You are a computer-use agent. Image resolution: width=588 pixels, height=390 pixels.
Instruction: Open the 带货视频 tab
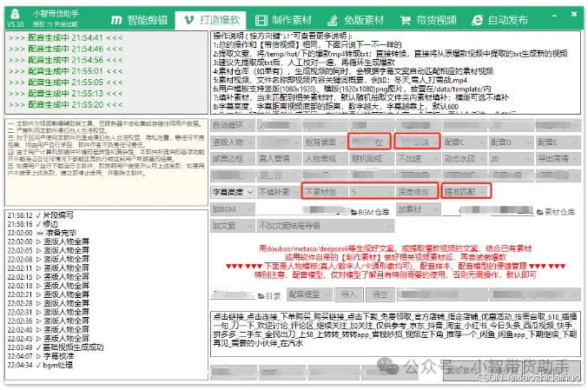click(x=428, y=20)
